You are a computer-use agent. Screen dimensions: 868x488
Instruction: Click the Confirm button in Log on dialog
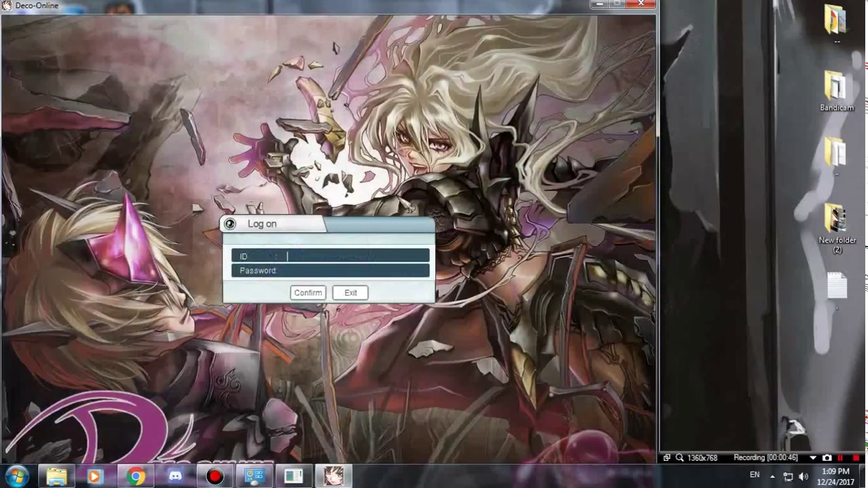click(308, 293)
